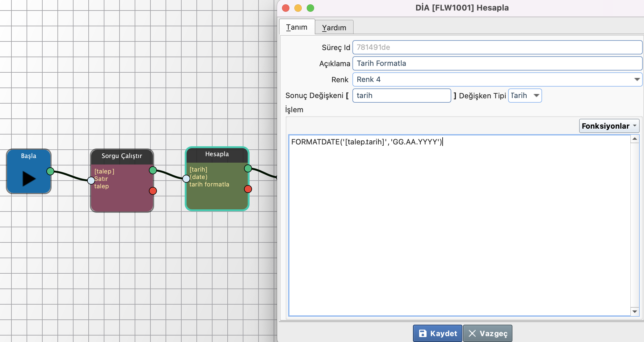Click red error port on Sorgu Çalıştır node
Image resolution: width=644 pixels, height=342 pixels.
point(153,191)
